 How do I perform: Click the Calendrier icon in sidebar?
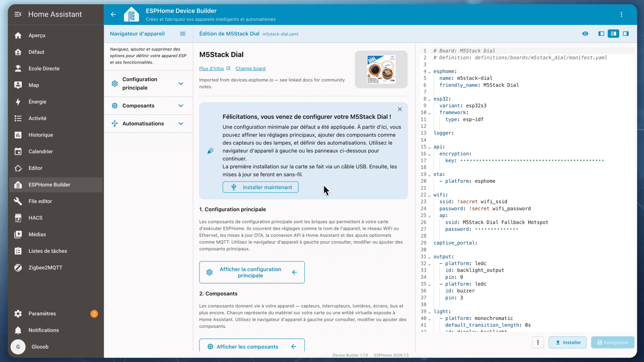tap(18, 151)
